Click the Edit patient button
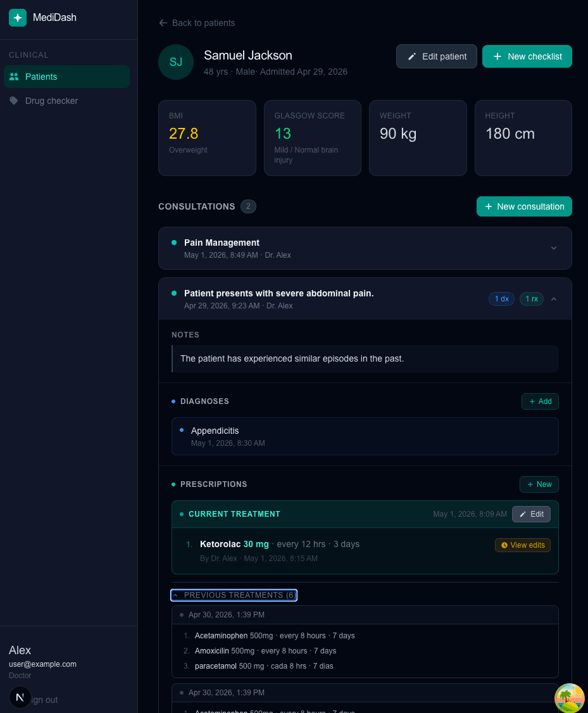This screenshot has width=588, height=713. pyautogui.click(x=436, y=56)
